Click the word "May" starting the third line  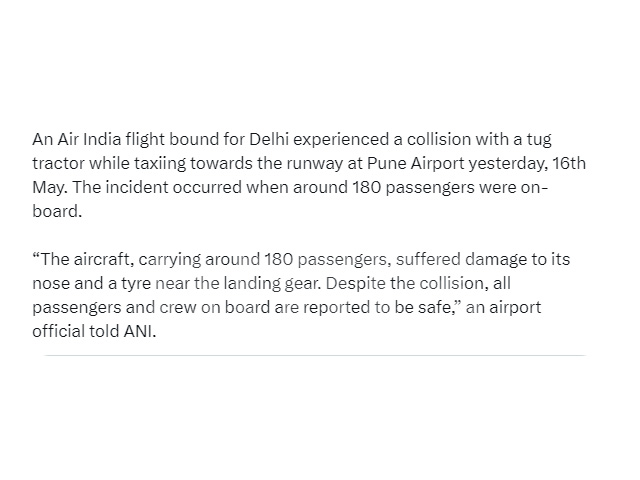click(48, 188)
